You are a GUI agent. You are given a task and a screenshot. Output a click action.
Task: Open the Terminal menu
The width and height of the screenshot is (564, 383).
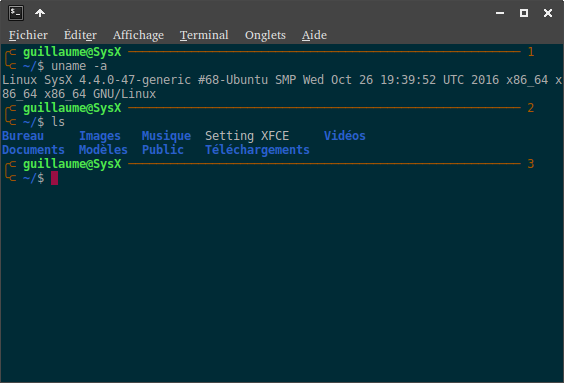204,35
